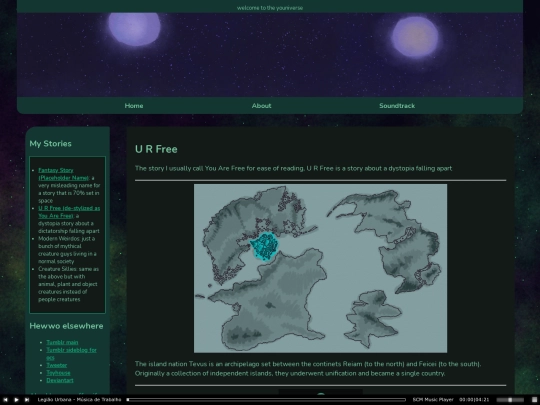Seek within the song progress bar

[x=266, y=399]
